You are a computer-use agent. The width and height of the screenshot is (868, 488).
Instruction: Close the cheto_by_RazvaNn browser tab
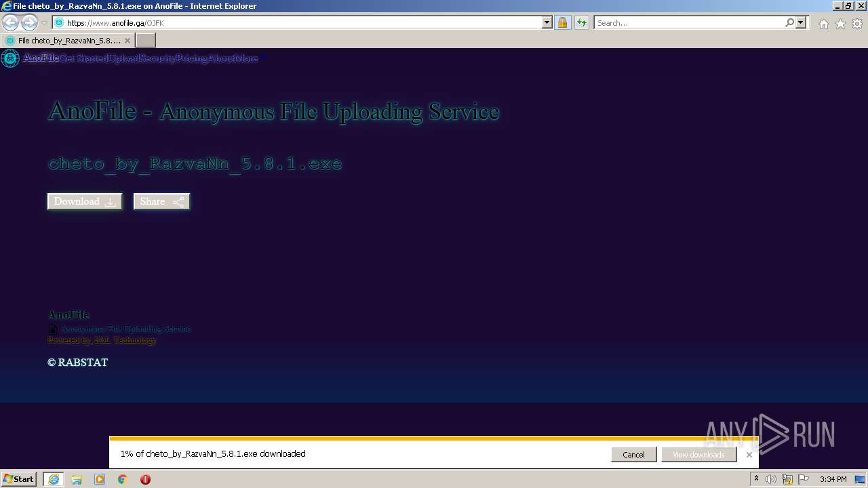127,41
